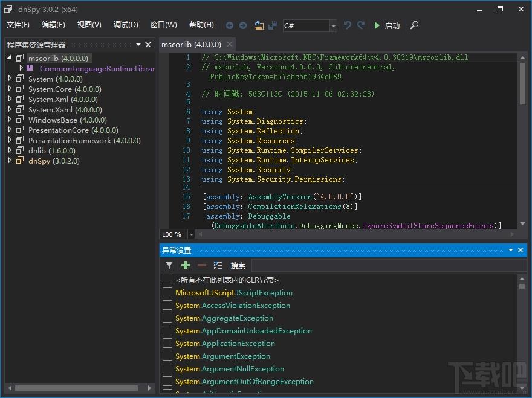This screenshot has width=532, height=398.
Task: Open the 100 % zoom dropdown
Action: [192, 234]
